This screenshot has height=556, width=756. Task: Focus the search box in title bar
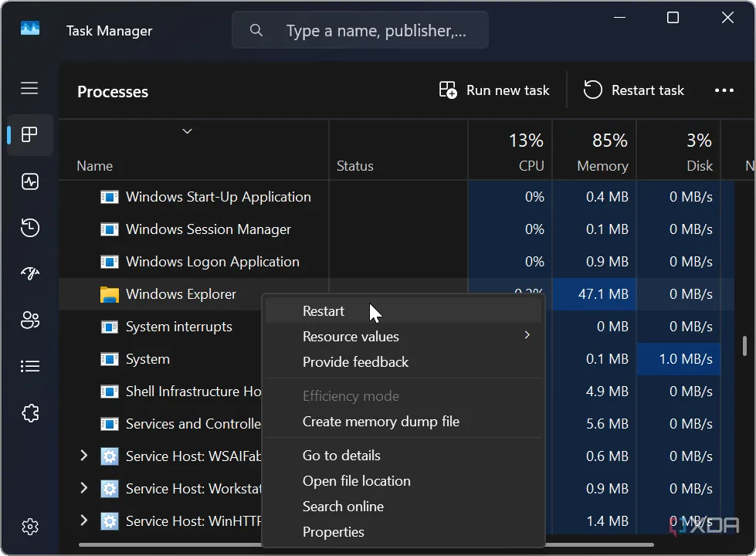(x=360, y=30)
